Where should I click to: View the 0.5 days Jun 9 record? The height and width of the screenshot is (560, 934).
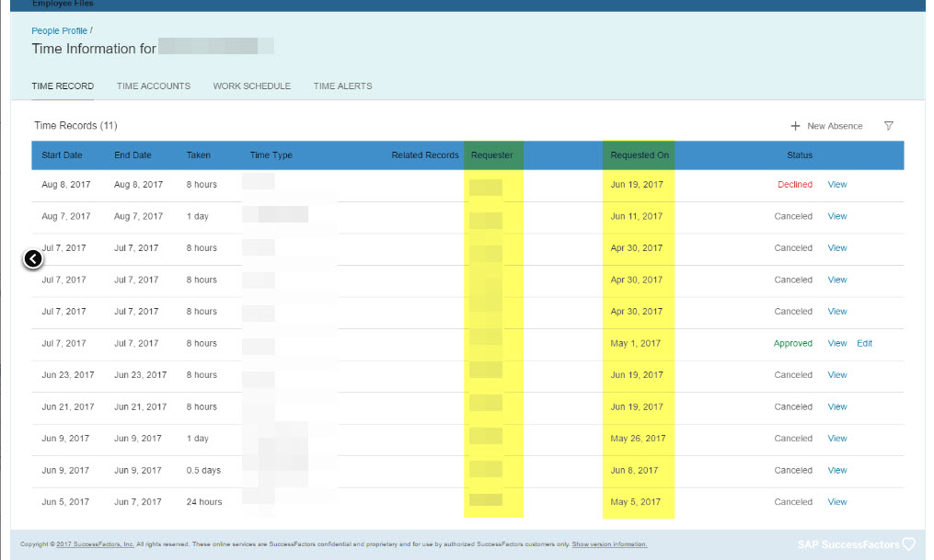click(x=836, y=470)
